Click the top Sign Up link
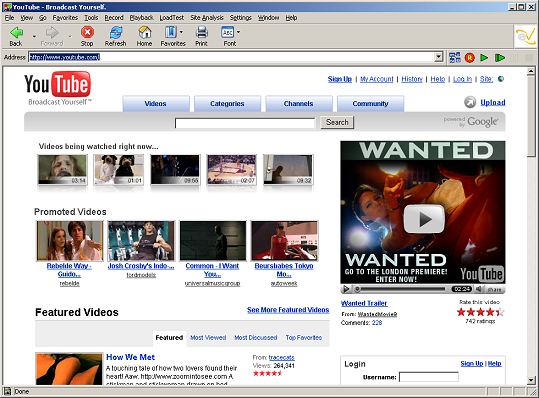Screen dimensions: 539x398 coord(340,79)
